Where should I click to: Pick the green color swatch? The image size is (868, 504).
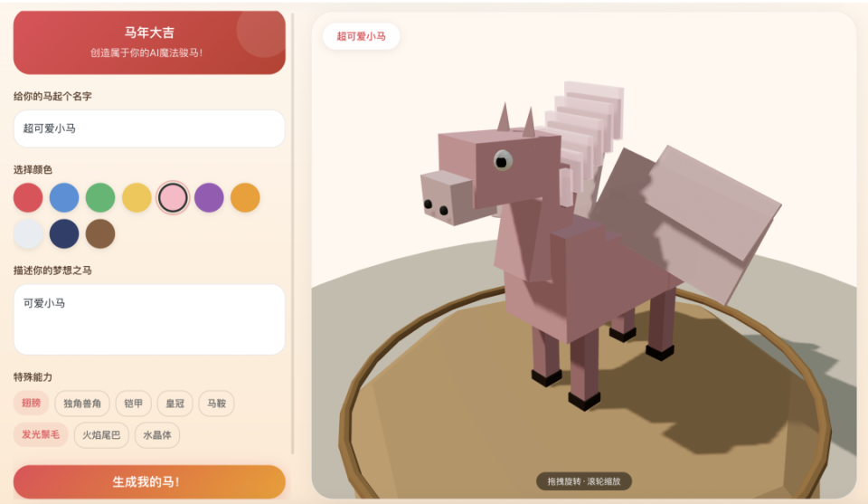point(100,198)
